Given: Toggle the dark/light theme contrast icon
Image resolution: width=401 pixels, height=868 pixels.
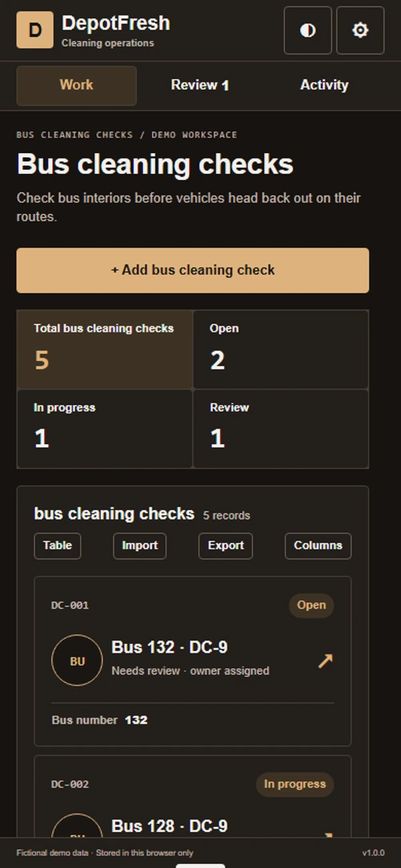Looking at the screenshot, I should tap(307, 30).
